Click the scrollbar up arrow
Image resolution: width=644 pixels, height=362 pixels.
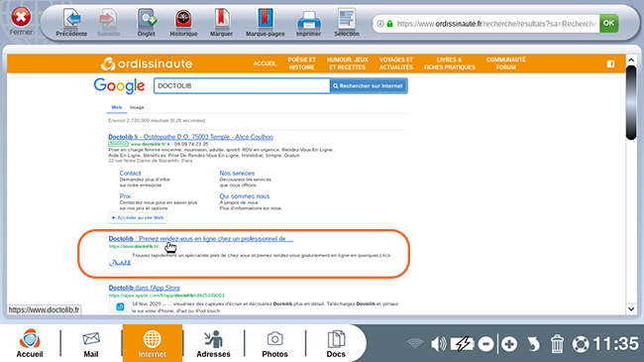tap(631, 60)
